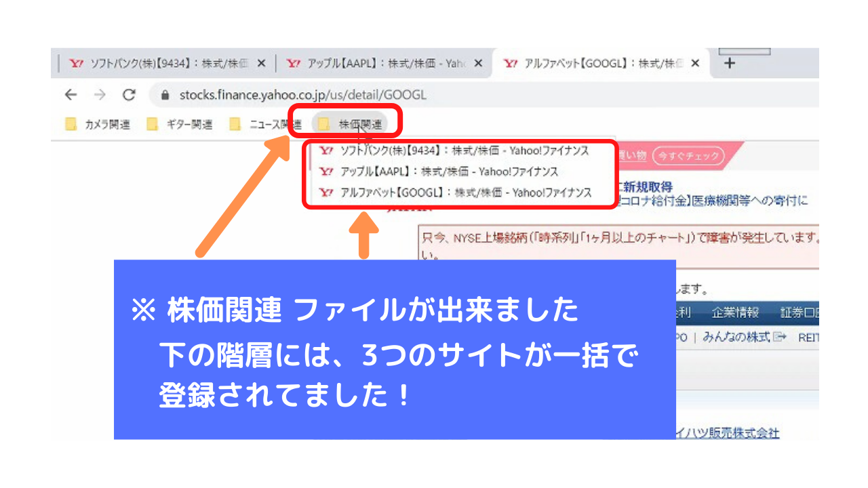The image size is (868, 488).
Task: Close the アルファベット【GOOGL】 tab
Action: tap(694, 63)
